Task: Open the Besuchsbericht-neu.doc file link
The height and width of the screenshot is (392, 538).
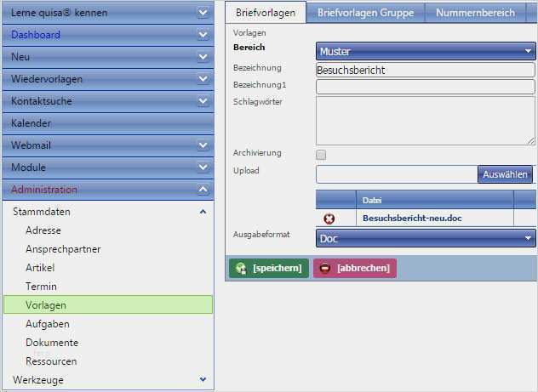Action: (412, 219)
